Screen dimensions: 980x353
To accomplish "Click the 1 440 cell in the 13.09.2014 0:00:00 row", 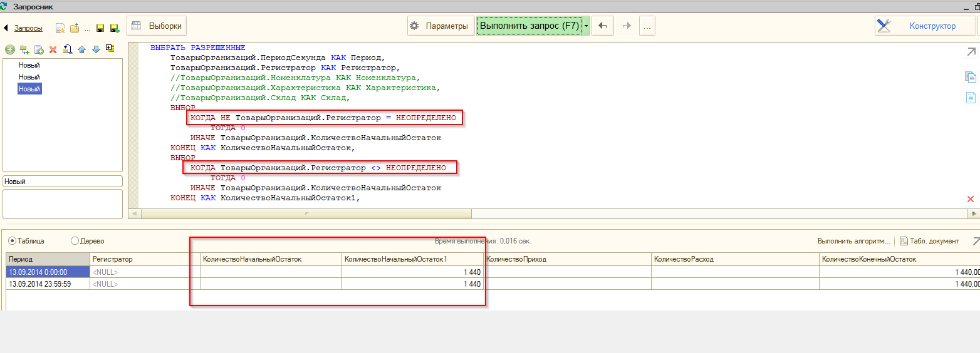I will pos(413,272).
